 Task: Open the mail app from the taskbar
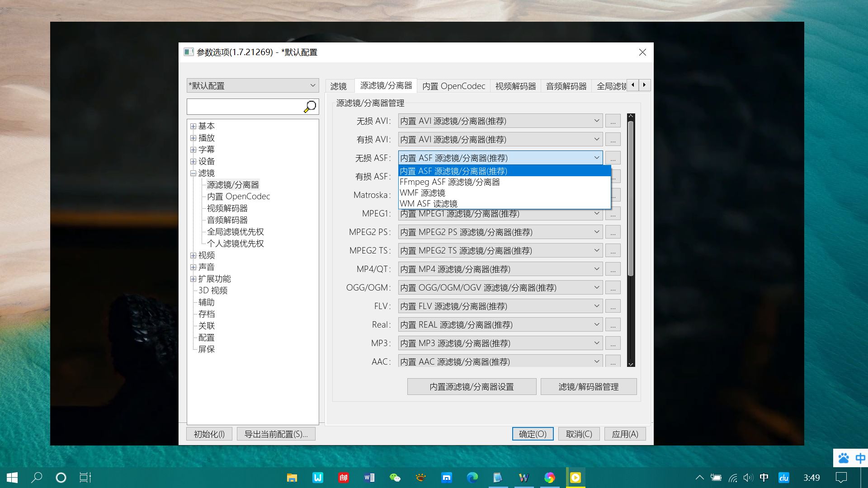click(343, 478)
